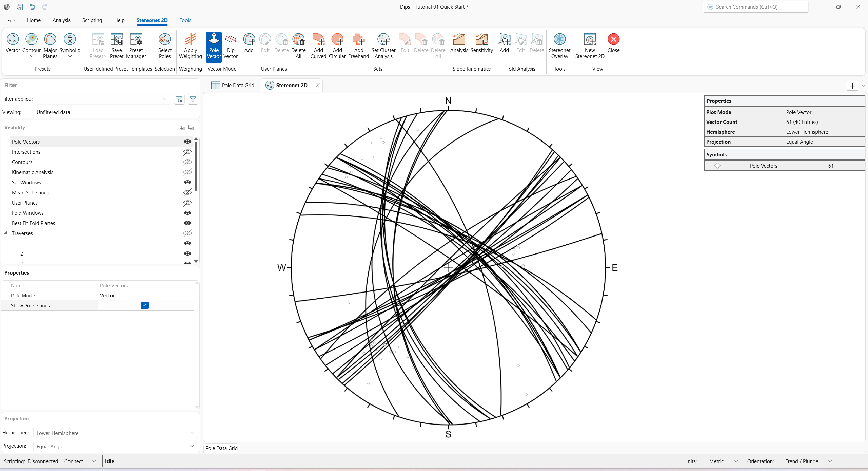Screen dimensions: 868x471
Task: Show the Contours layer visibility
Action: tap(187, 162)
